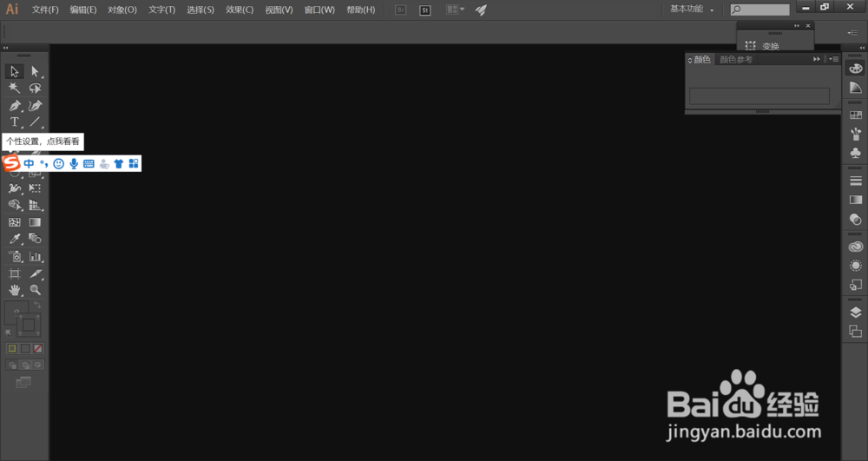Set paint mode to None
Screen dimensions: 868x461
37,348
